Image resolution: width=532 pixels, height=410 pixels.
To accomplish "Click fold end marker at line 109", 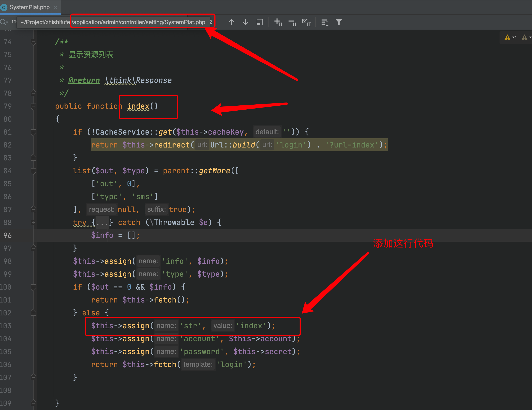I will point(33,403).
